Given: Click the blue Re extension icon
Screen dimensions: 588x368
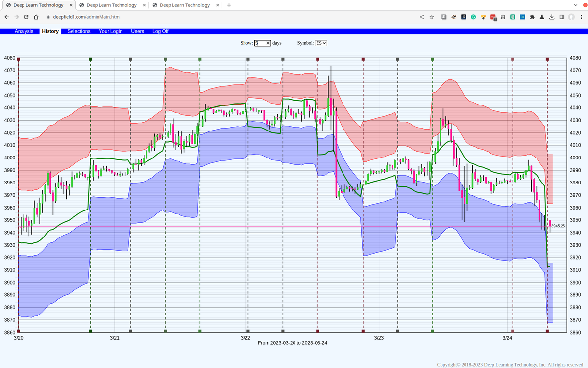Looking at the screenshot, I should pyautogui.click(x=522, y=17).
